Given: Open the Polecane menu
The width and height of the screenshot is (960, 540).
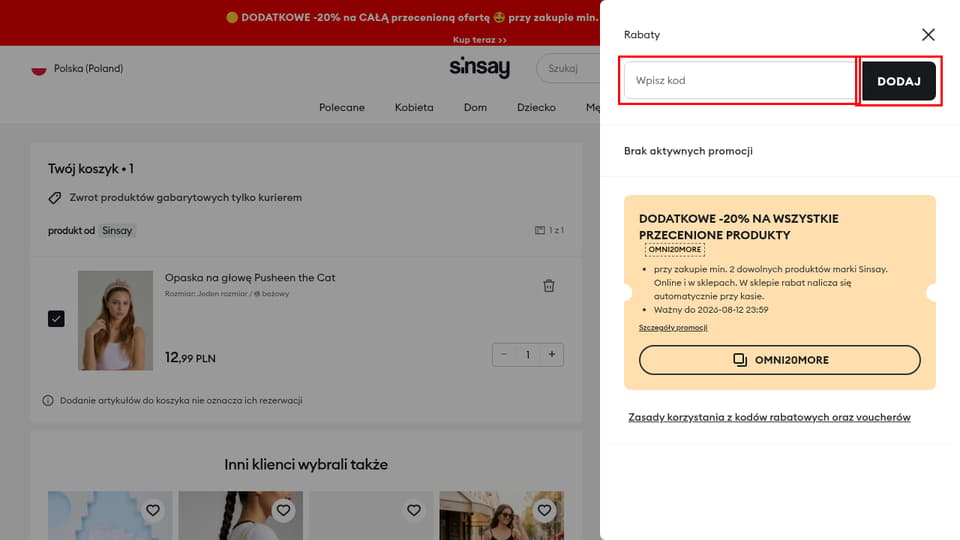Looking at the screenshot, I should coord(342,107).
